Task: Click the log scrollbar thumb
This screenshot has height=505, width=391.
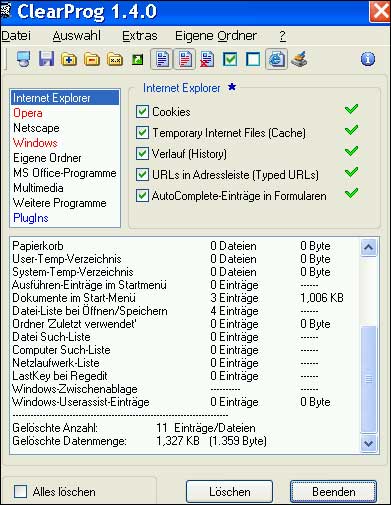Action: (369, 379)
